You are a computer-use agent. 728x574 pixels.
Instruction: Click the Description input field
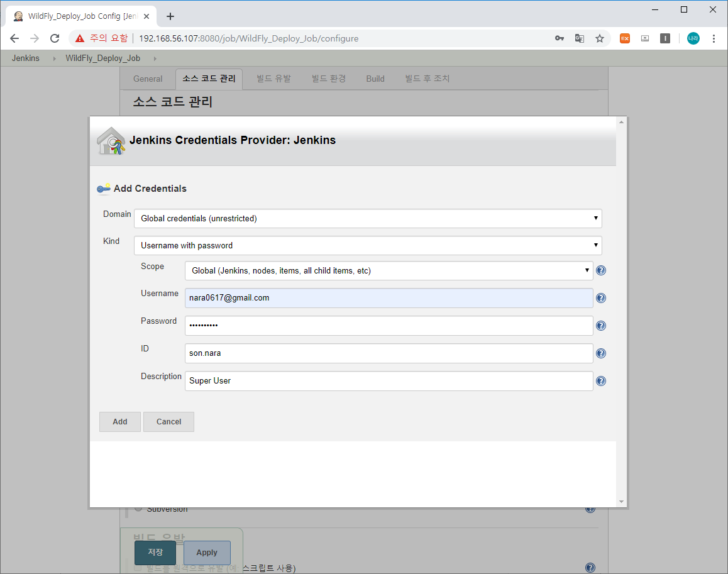389,381
